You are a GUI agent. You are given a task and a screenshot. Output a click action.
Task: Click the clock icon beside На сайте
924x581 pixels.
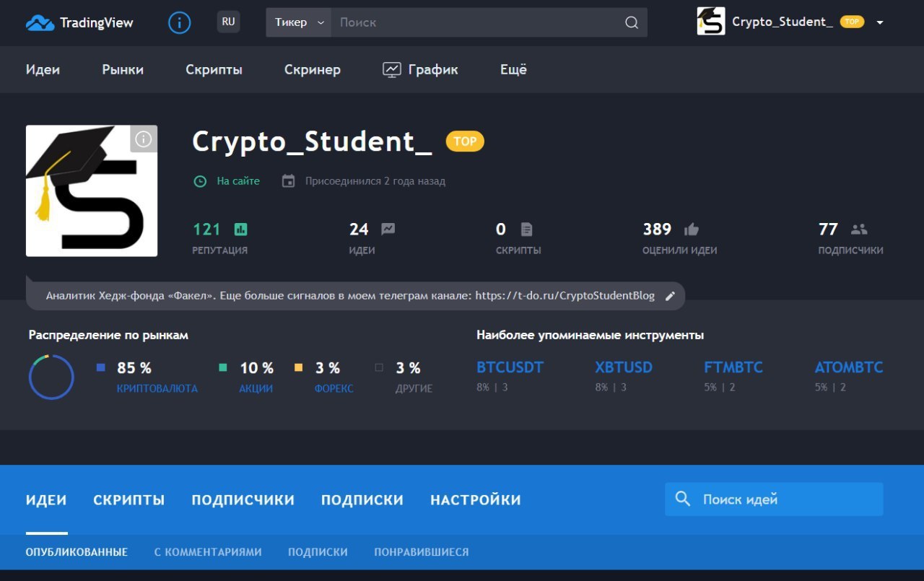pos(200,181)
